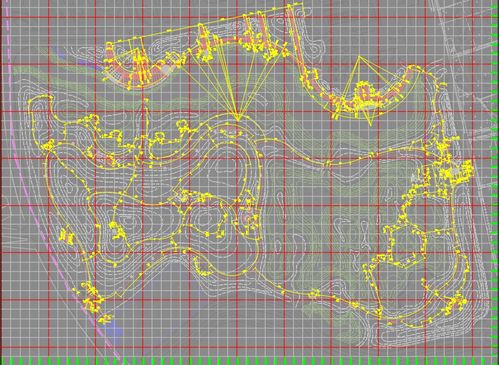Viewport: 499px width, 365px height.
Task: Click the green tick marks along the right edge
Action: click(x=495, y=180)
